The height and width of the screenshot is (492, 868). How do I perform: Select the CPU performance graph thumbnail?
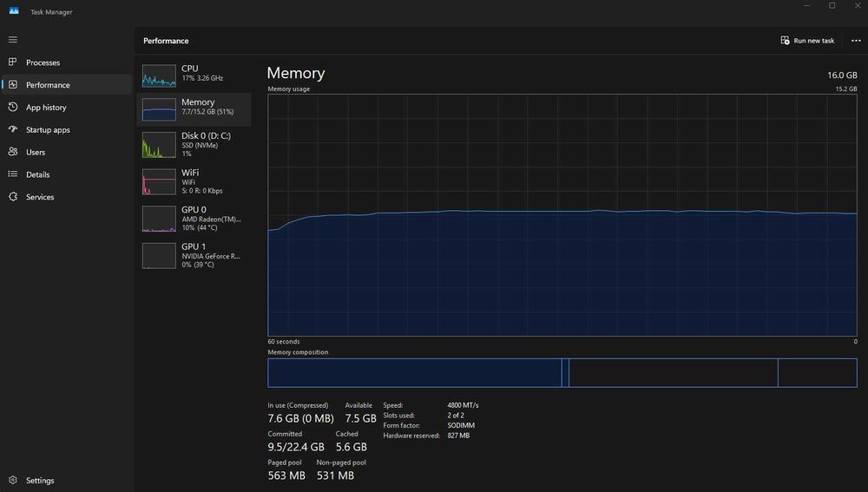coord(159,76)
